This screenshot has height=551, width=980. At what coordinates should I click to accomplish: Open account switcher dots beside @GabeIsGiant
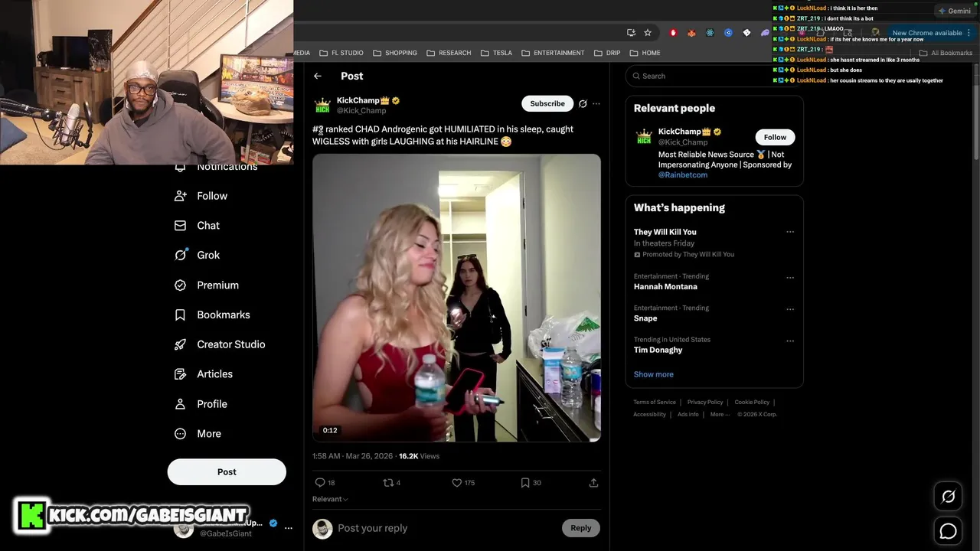coord(289,528)
